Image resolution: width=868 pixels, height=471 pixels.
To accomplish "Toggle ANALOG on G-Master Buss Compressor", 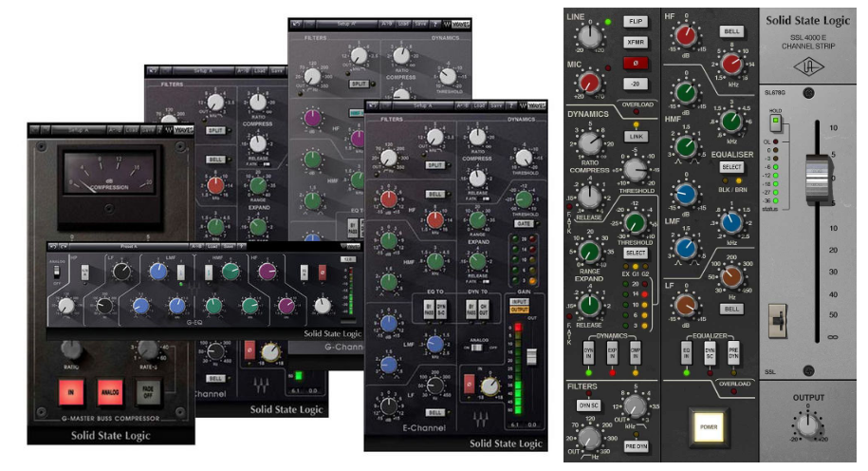I will coord(110,392).
